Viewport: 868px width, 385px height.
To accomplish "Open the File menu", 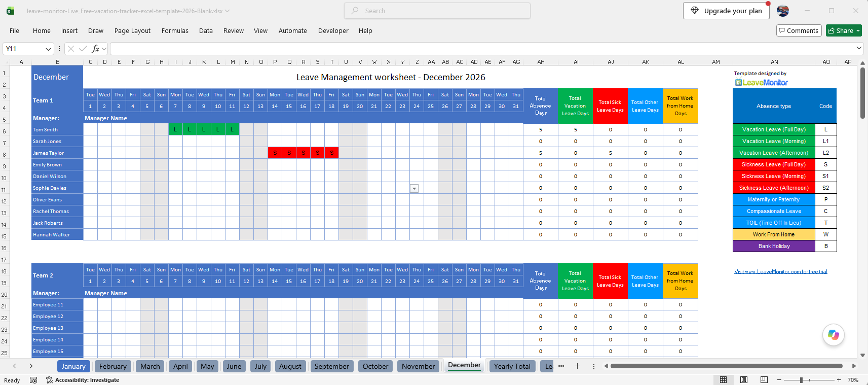I will pos(14,31).
